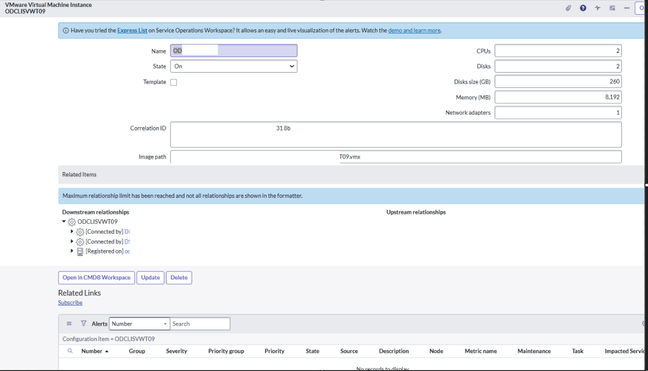This screenshot has height=371, width=648.
Task: Click the Open in CMDB Workspace button
Action: point(96,278)
